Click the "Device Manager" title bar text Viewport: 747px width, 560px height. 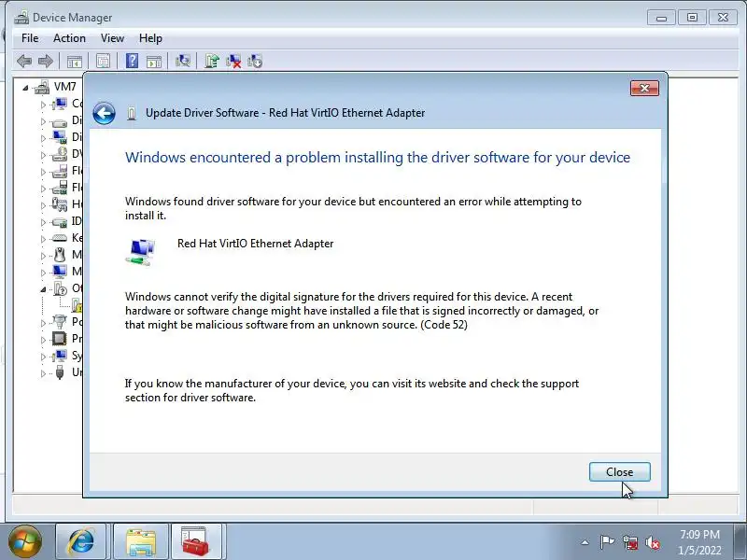pyautogui.click(x=73, y=18)
